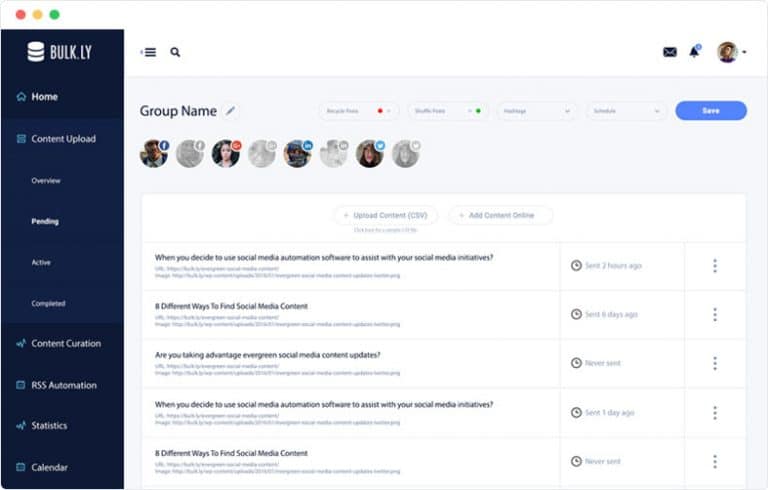The width and height of the screenshot is (768, 490).
Task: Open the user avatar account dropdown
Action: tap(732, 52)
